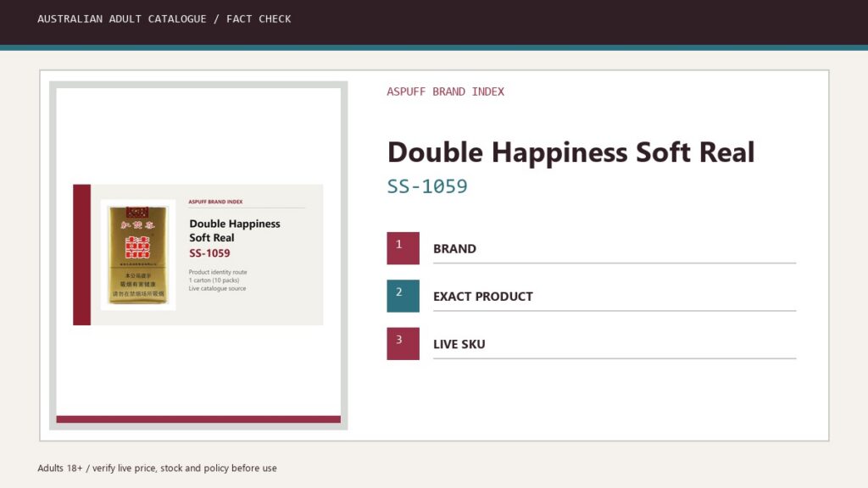Open the gold cigarette pack thumbnail
Screen dimensions: 868x488
[x=138, y=254]
